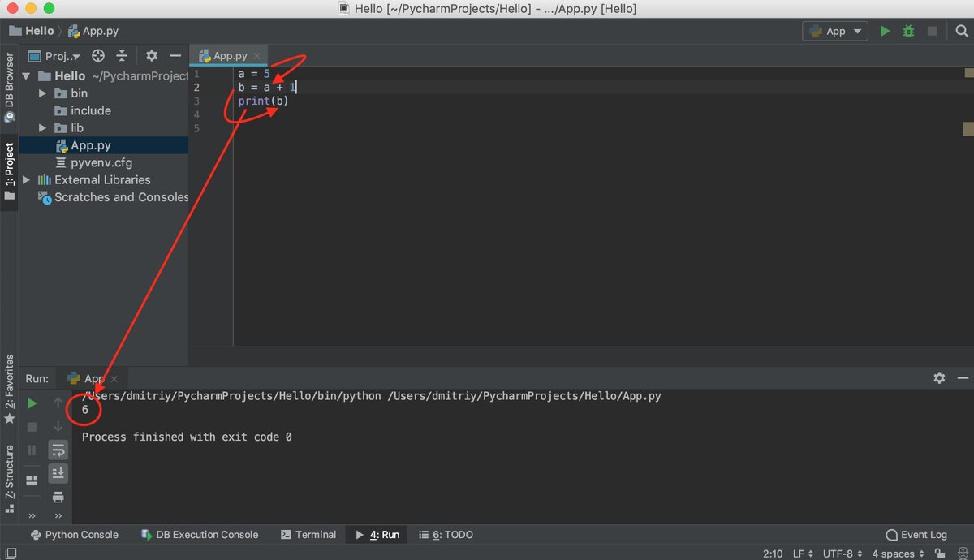This screenshot has height=560, width=974.
Task: Open Z: Structure side panel
Action: pos(9,479)
